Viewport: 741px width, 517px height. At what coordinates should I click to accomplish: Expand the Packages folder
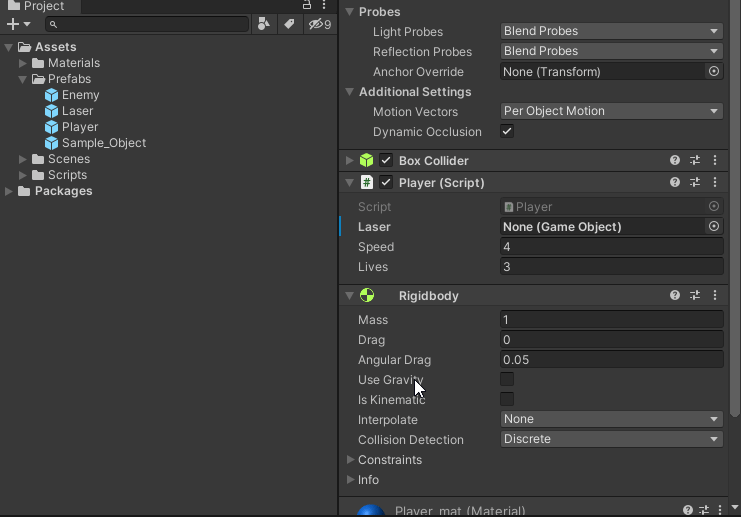(9, 191)
